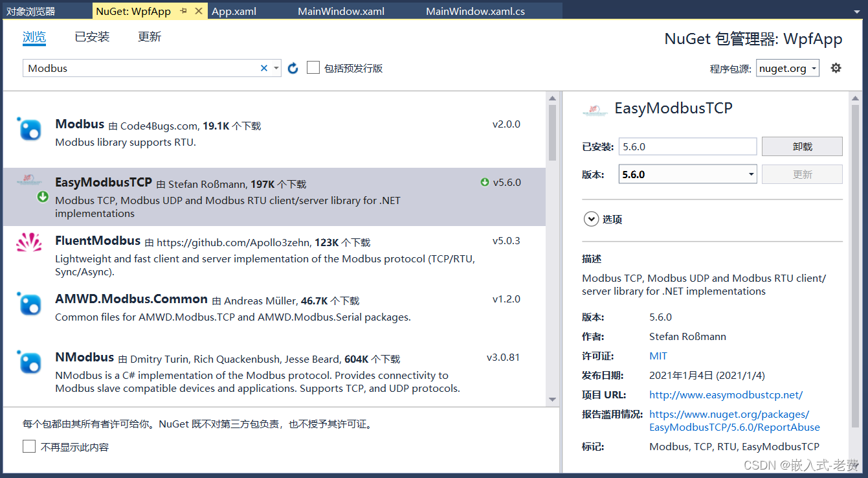
Task: Click the refresh search results icon
Action: [293, 68]
